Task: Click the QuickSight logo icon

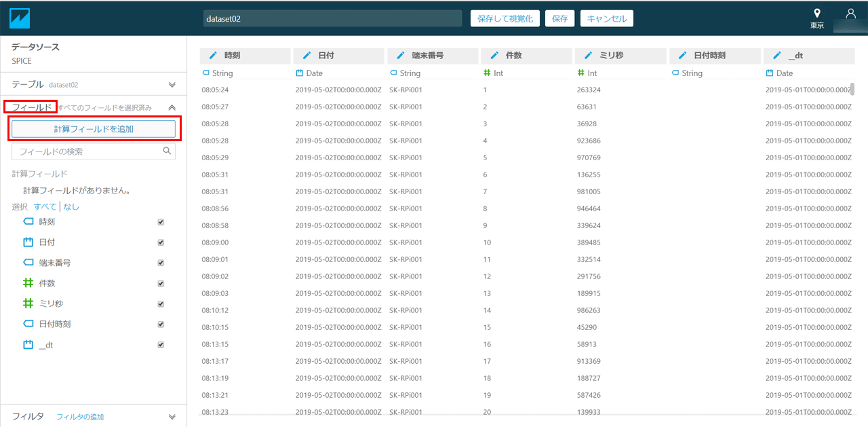Action: pos(20,18)
